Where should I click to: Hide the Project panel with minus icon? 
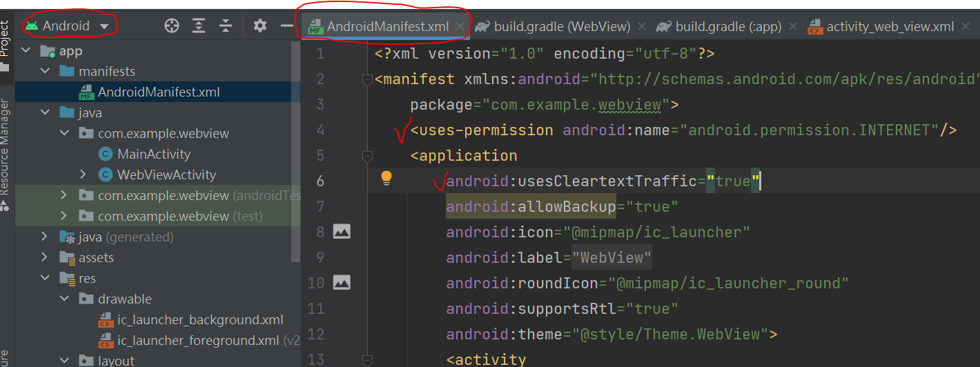coord(287,26)
